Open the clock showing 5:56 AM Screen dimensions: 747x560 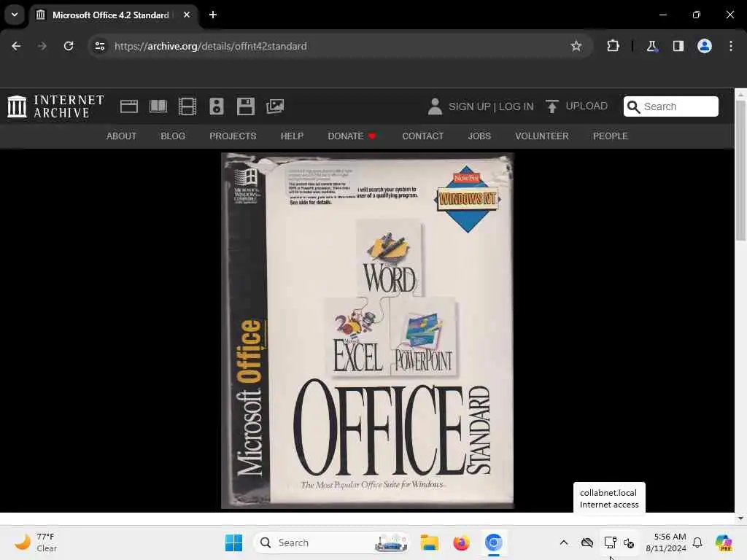pyautogui.click(x=665, y=542)
